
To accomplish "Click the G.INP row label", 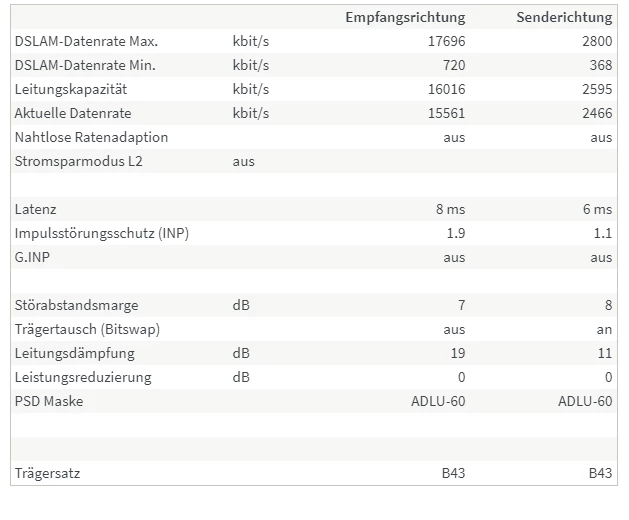I will (32, 258).
